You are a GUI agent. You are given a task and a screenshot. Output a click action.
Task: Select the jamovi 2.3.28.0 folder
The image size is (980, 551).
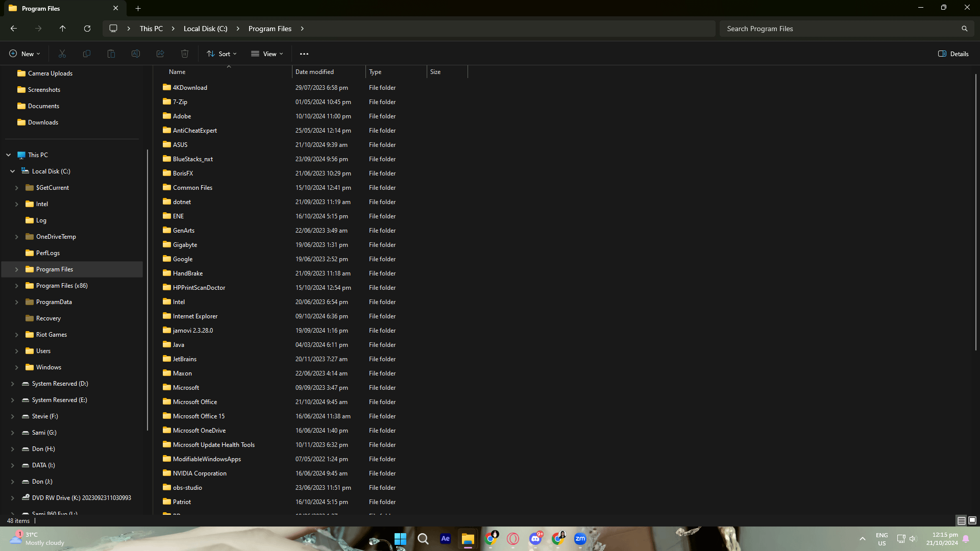(x=193, y=331)
